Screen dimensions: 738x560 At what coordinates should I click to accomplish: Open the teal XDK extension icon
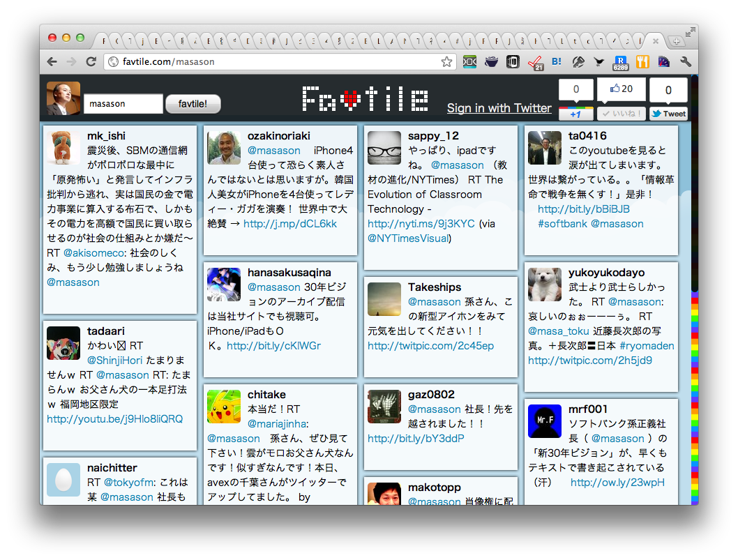tap(469, 61)
